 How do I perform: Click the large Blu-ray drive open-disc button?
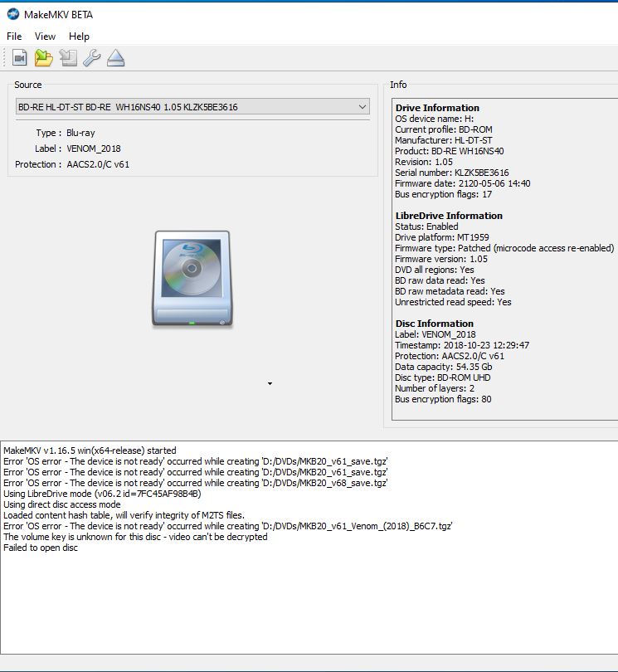pyautogui.click(x=192, y=279)
